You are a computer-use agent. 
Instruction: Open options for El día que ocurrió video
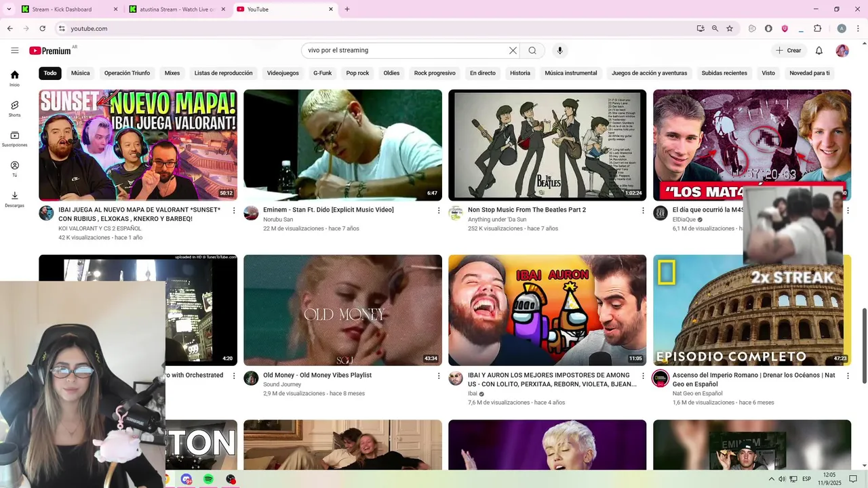tap(848, 211)
